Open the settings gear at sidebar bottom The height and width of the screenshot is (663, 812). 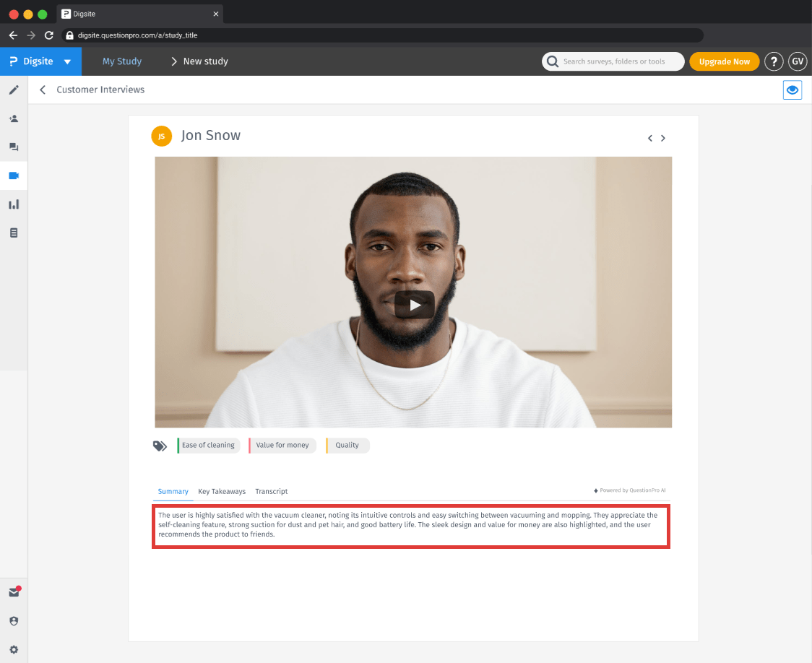pos(14,649)
